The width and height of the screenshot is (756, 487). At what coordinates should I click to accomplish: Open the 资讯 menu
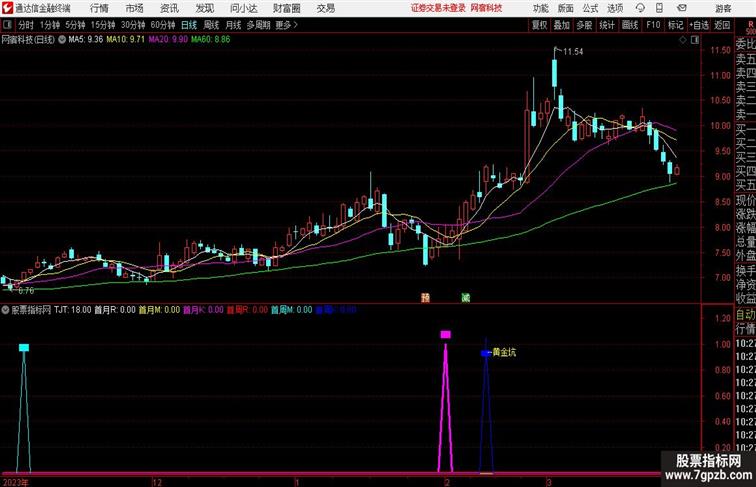coord(169,8)
